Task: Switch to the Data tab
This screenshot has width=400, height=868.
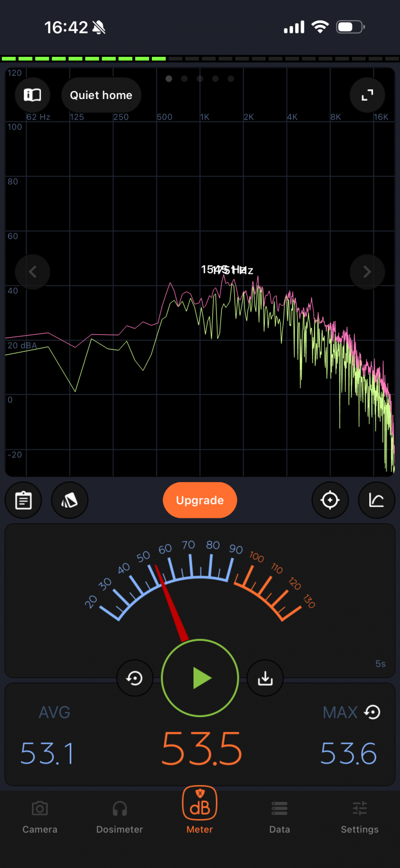Action: coord(279,817)
